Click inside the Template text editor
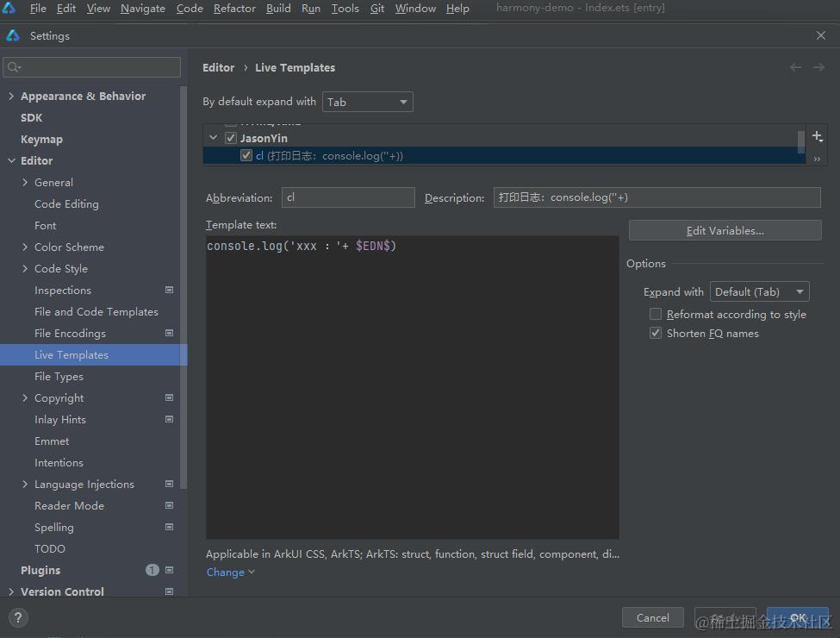This screenshot has height=638, width=840. click(x=413, y=387)
